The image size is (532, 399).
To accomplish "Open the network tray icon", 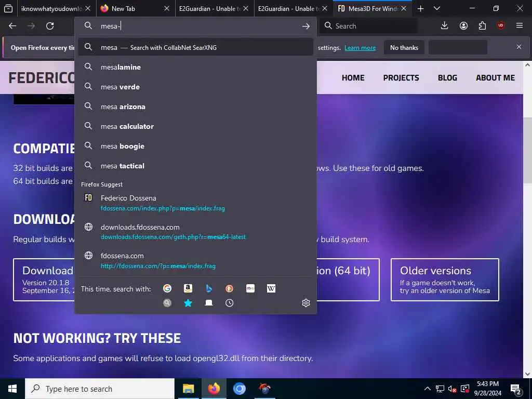I will [440, 389].
